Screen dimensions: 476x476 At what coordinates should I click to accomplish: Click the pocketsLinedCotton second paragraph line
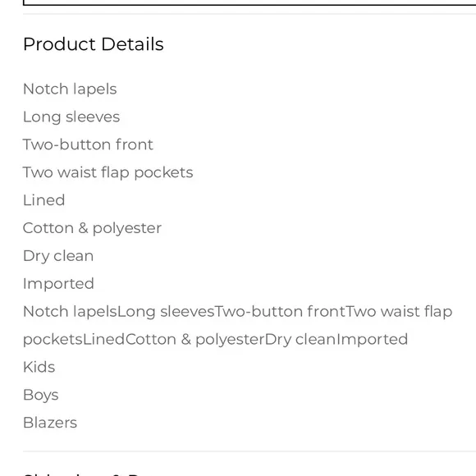click(x=215, y=340)
